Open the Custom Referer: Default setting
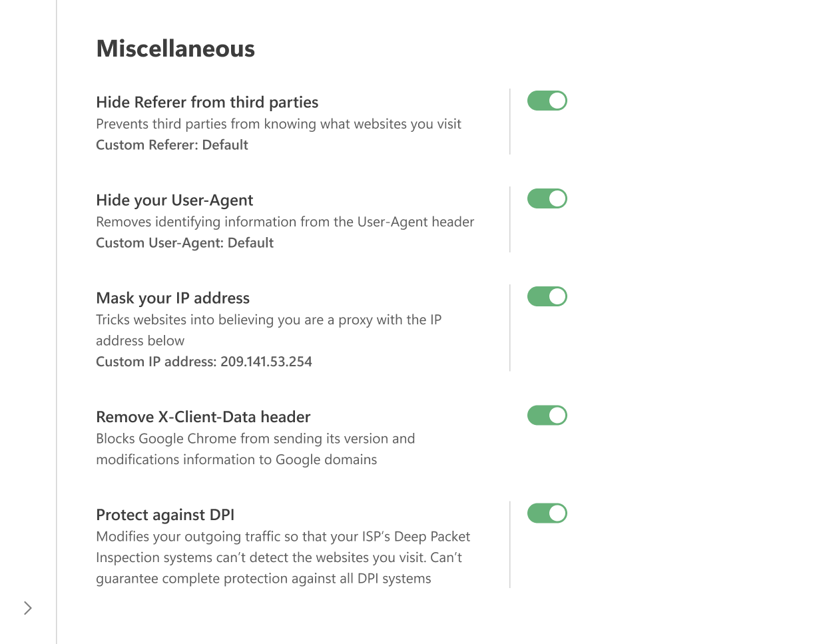 pos(172,145)
